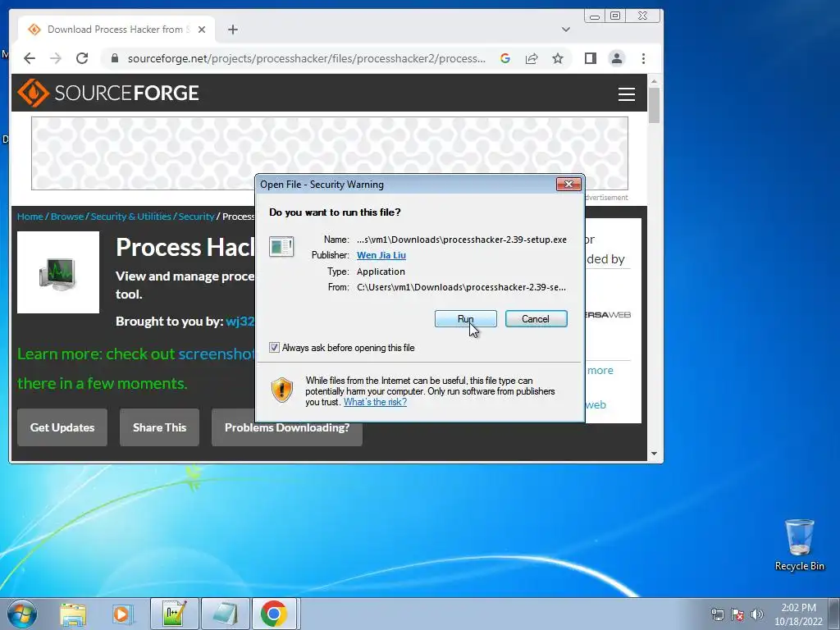Go to Home breadcrumb link
Image resolution: width=840 pixels, height=630 pixels.
(x=30, y=217)
